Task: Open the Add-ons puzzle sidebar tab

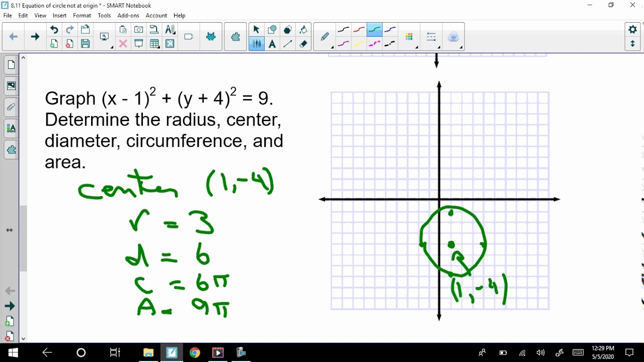Action: point(11,150)
